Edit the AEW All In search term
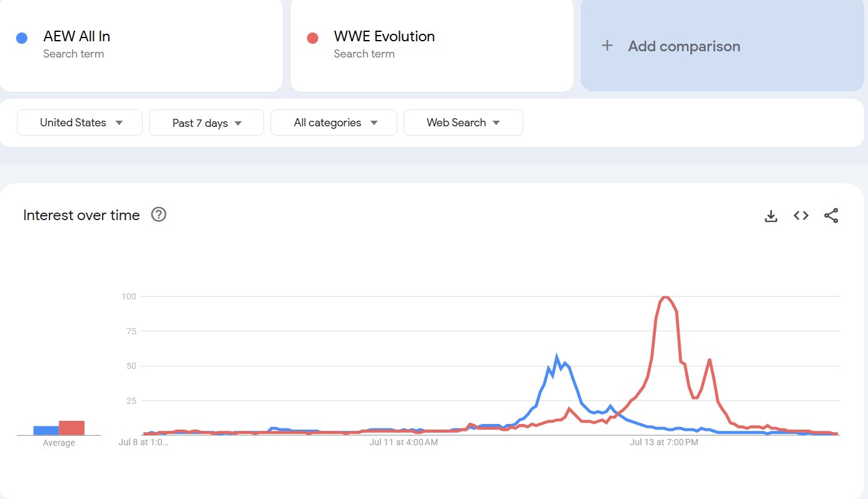Viewport: 868px width, 499px height. pyautogui.click(x=77, y=37)
